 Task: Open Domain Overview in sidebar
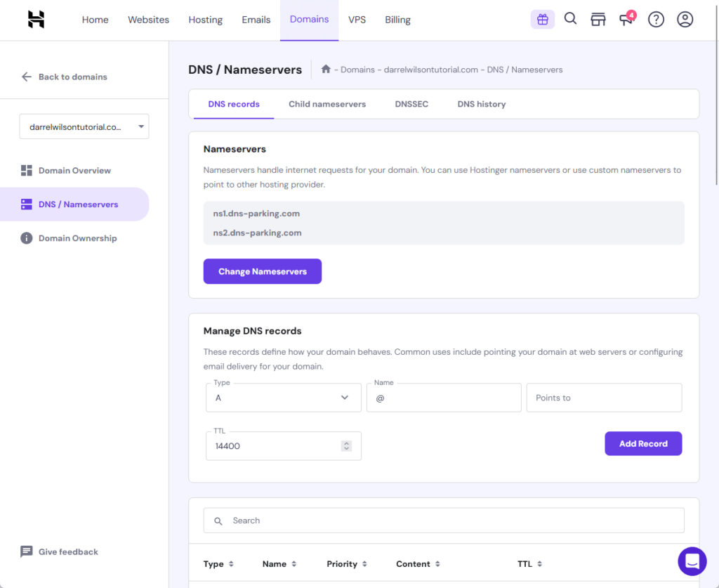click(x=74, y=171)
